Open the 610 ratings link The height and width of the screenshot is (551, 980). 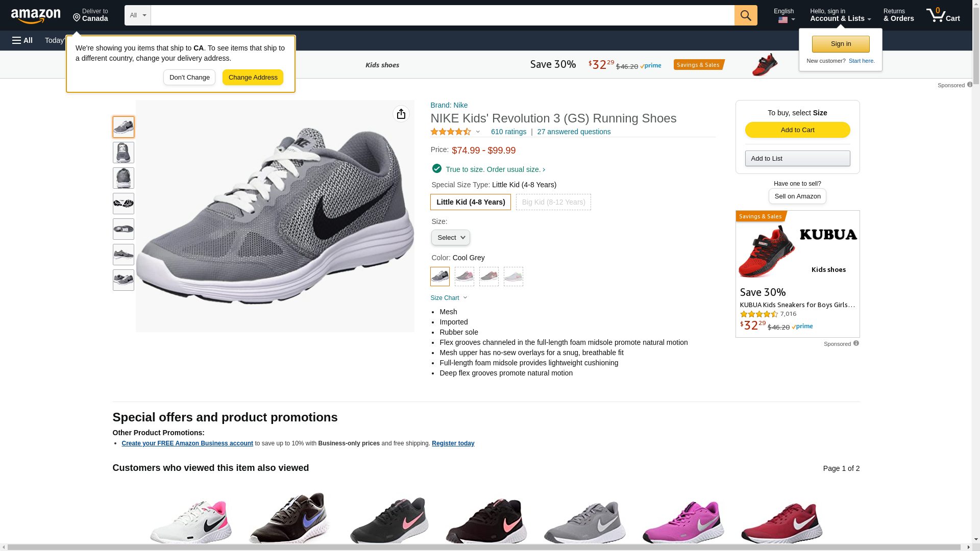pyautogui.click(x=508, y=132)
